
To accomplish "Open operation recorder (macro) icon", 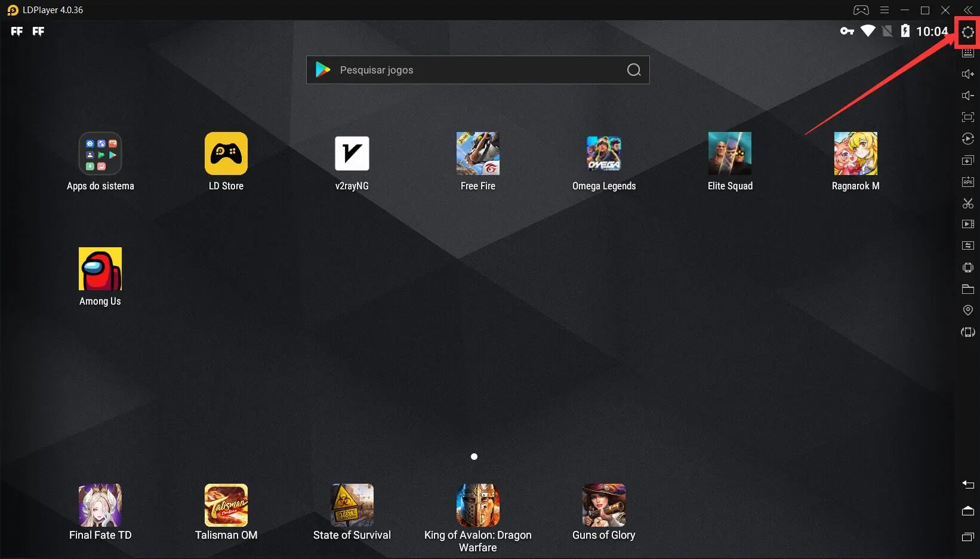I will pyautogui.click(x=968, y=139).
